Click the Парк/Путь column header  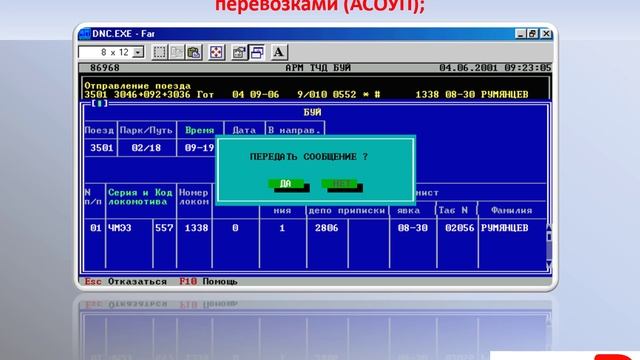coord(146,130)
